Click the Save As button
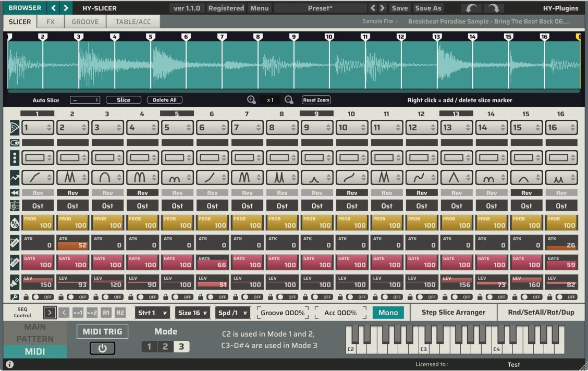This screenshot has height=371, width=588. 428,8
